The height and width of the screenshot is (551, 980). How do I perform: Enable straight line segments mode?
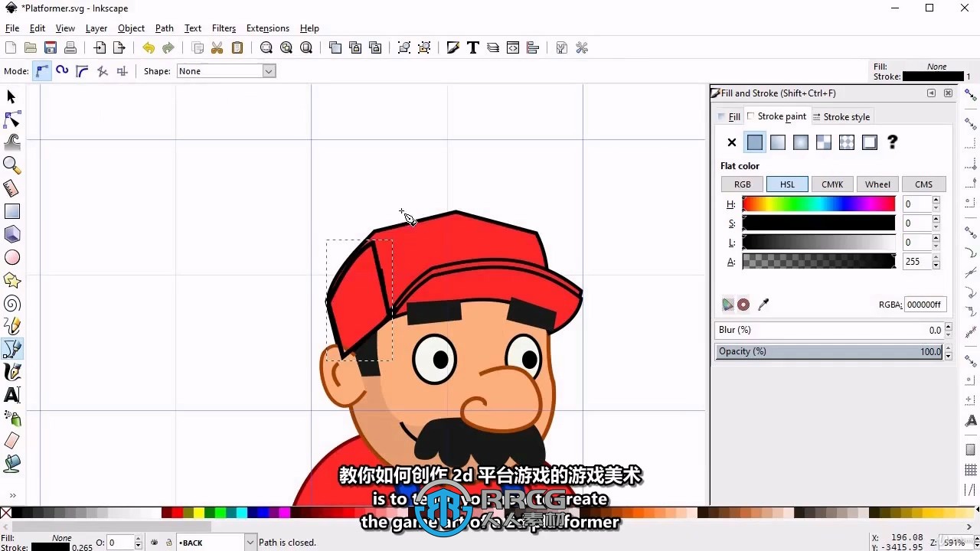coord(102,71)
